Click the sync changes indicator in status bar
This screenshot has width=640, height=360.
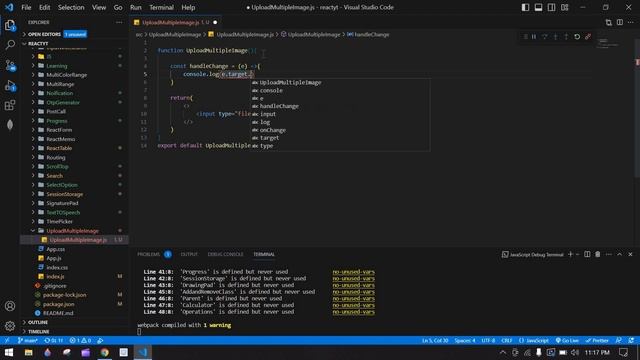point(54,340)
